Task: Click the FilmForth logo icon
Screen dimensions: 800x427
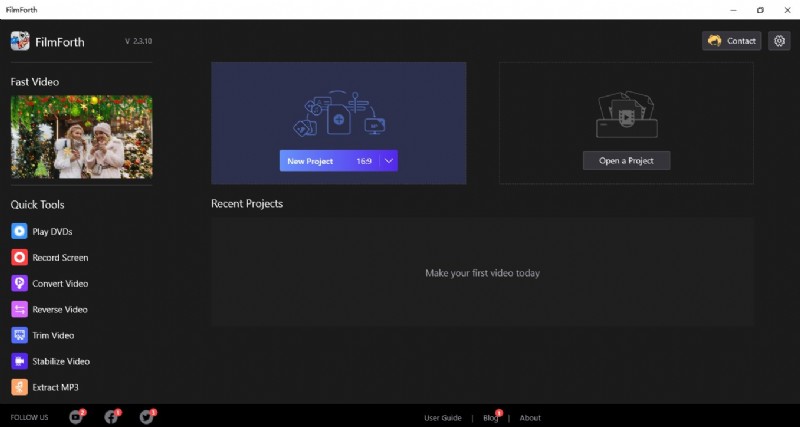Action: point(20,41)
